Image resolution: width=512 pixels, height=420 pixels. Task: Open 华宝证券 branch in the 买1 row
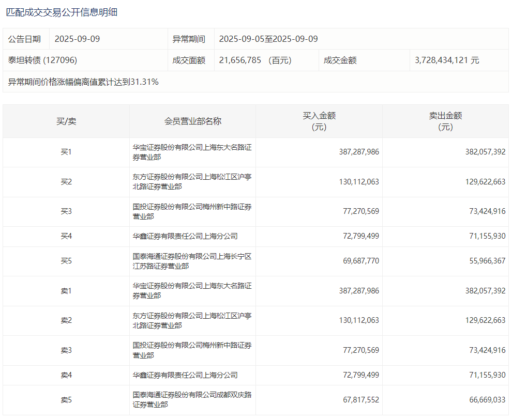(192, 152)
